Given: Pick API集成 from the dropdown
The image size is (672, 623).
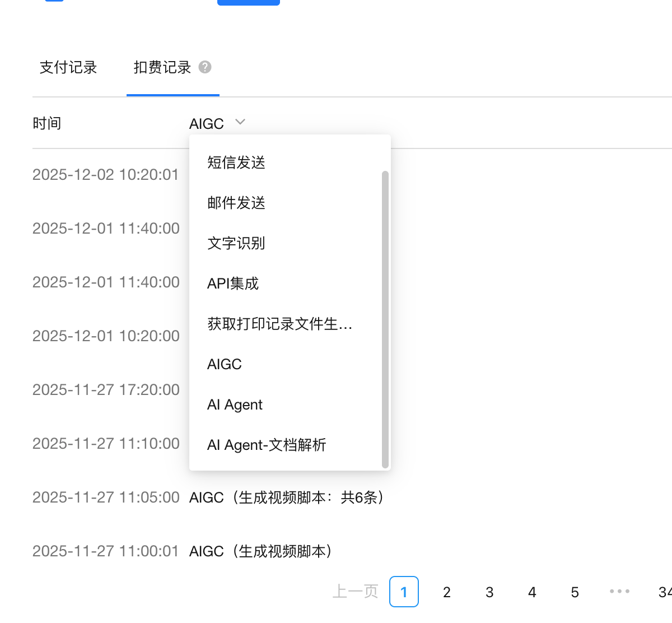Looking at the screenshot, I should coord(233,283).
